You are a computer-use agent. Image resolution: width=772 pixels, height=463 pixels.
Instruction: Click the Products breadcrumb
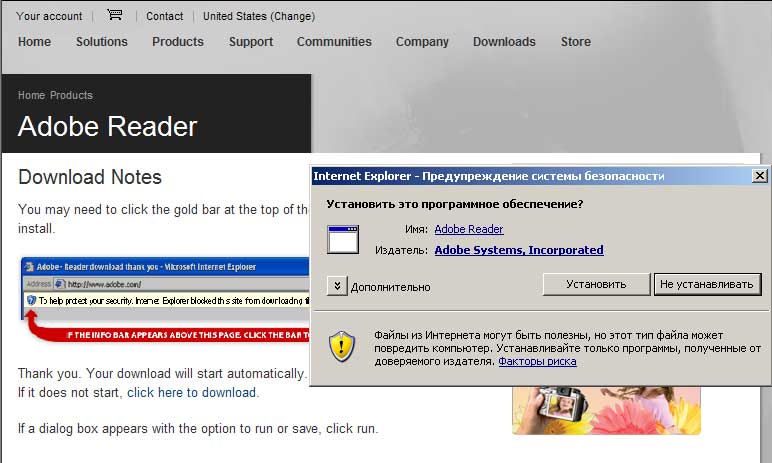coord(71,95)
